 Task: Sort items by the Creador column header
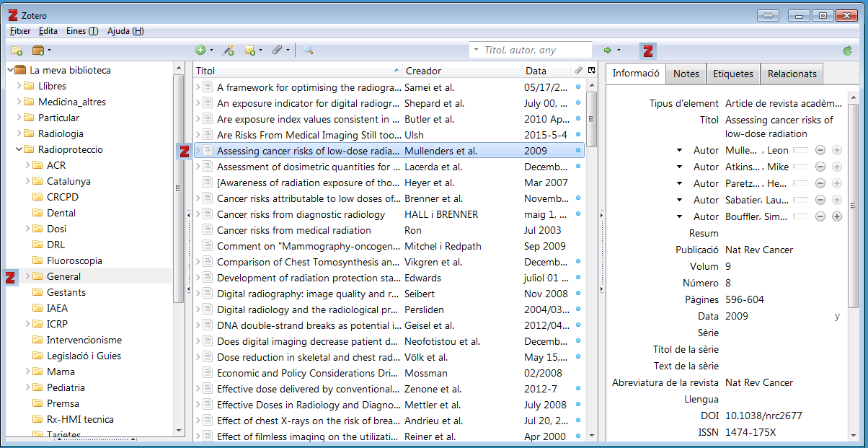(x=462, y=71)
